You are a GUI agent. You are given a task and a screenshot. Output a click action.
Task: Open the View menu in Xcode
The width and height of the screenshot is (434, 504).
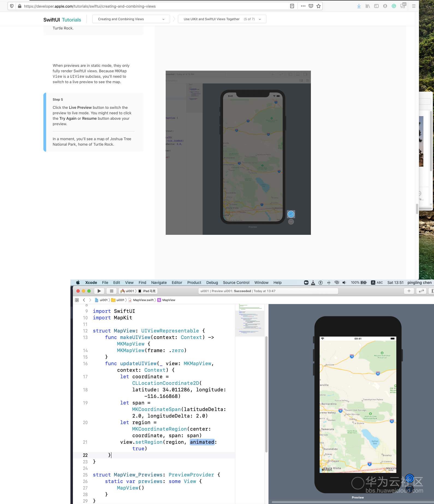129,283
